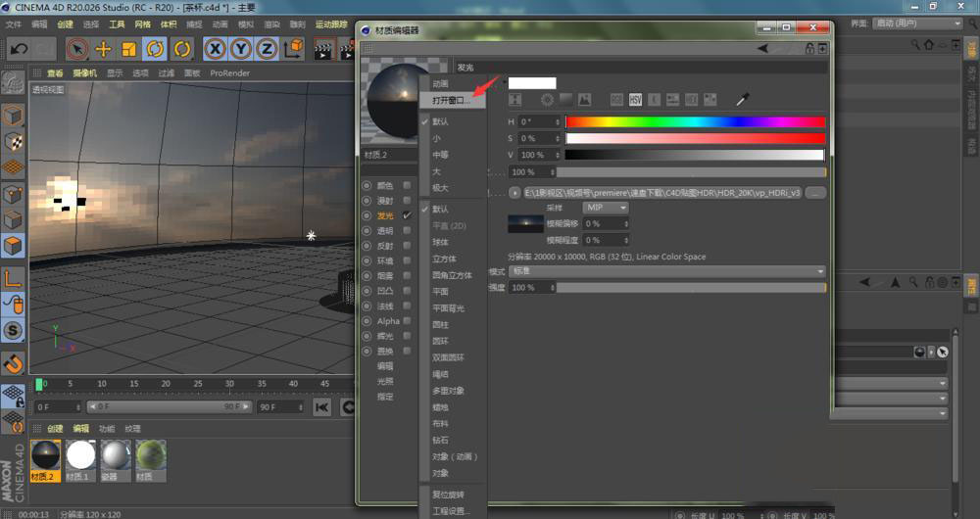980x519 pixels.
Task: Click the texture arrow button beside file path
Action: [x=515, y=193]
